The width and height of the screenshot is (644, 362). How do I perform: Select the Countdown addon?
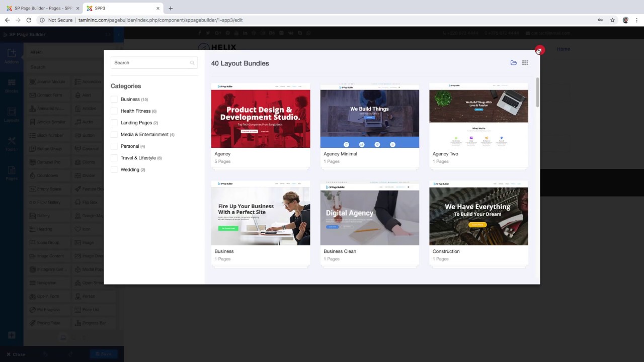pyautogui.click(x=49, y=175)
